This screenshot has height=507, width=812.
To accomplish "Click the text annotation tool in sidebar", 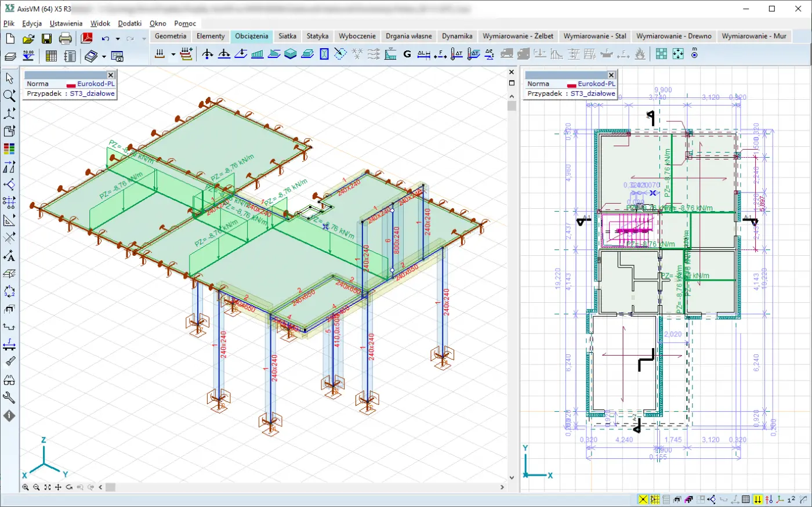I will (x=9, y=256).
